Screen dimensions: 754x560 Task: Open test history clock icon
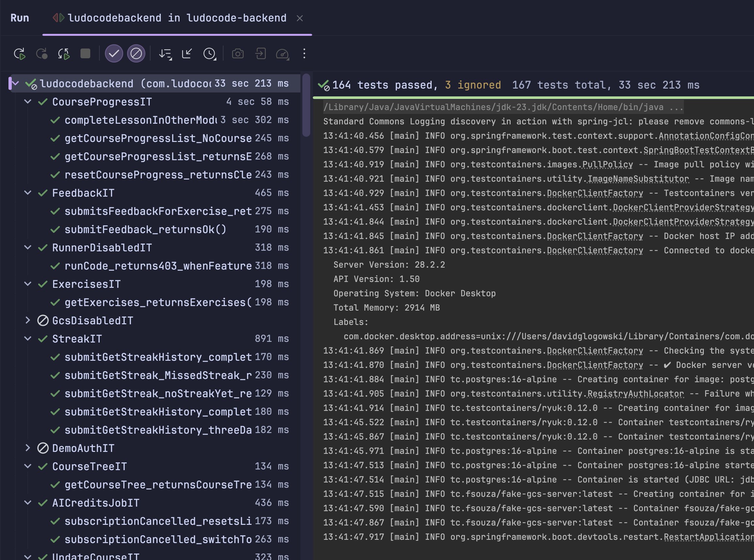click(x=209, y=54)
